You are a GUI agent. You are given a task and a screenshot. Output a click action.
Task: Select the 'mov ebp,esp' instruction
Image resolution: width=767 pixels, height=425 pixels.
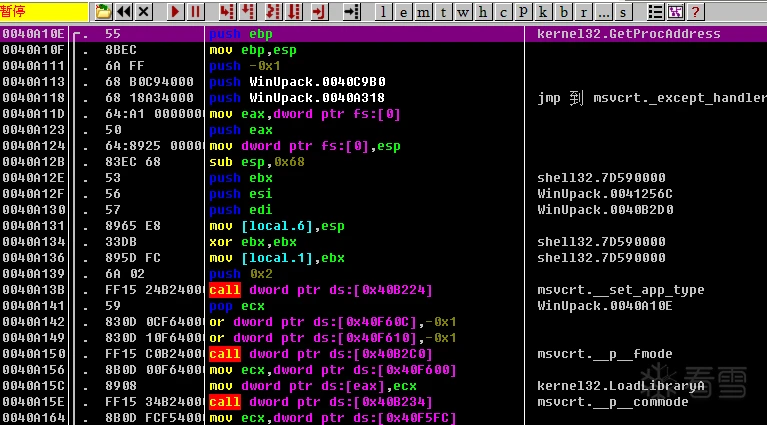click(x=253, y=50)
